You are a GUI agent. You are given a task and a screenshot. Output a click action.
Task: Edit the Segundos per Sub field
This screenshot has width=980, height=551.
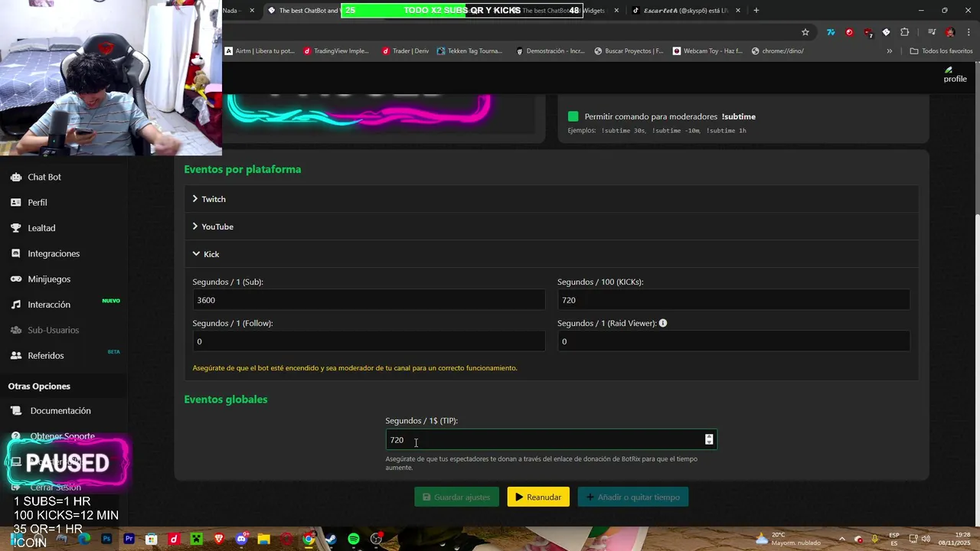[x=368, y=300]
